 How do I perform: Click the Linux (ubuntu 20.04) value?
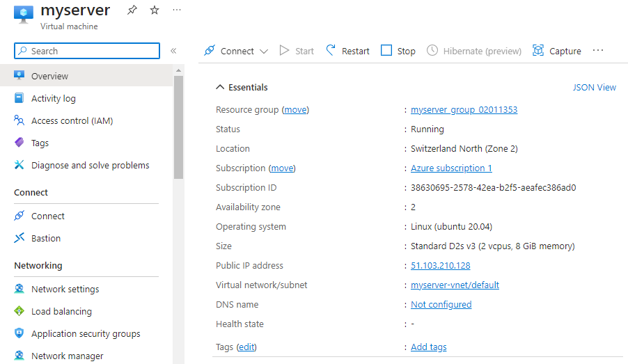[451, 227]
